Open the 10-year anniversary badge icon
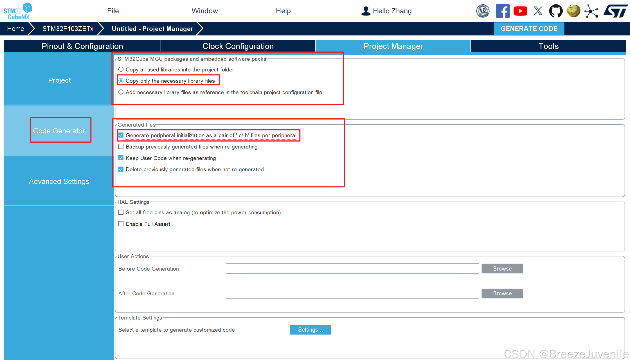Viewport: 630px width, 364px height. click(x=483, y=11)
